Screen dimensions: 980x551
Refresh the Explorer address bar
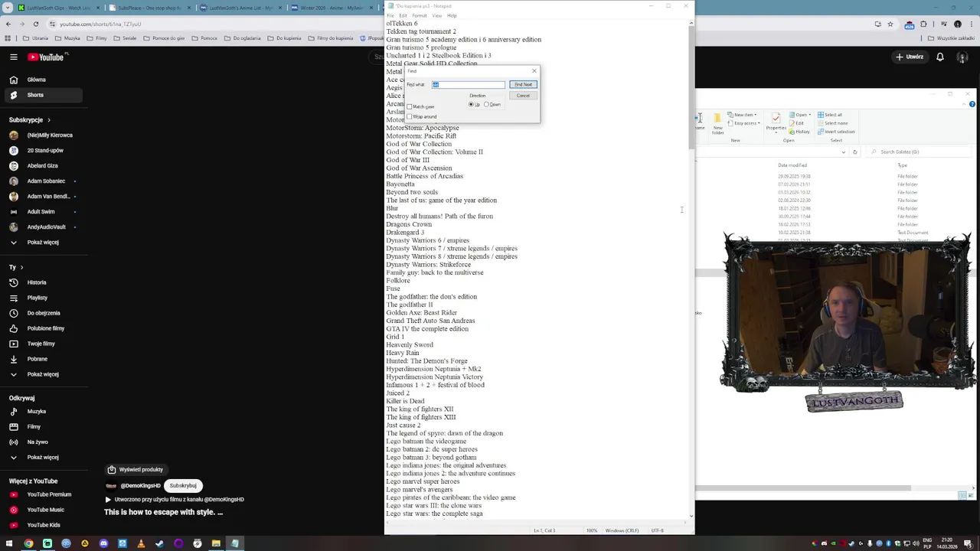pos(855,152)
